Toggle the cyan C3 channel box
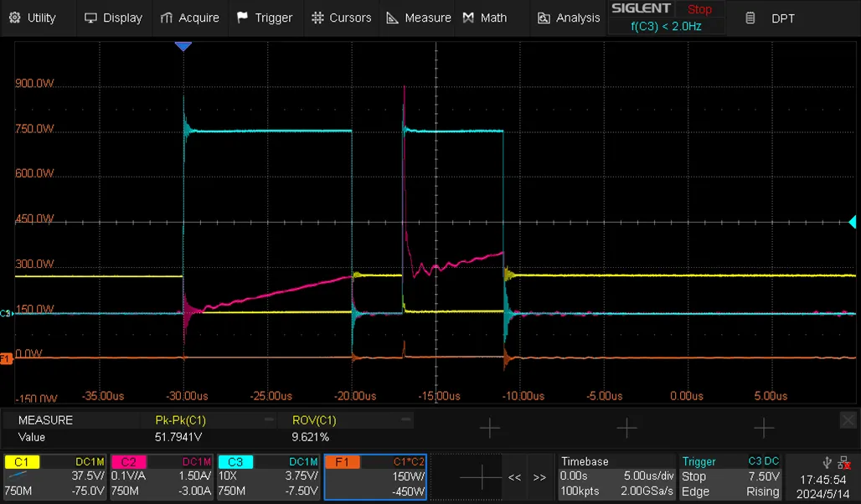The height and width of the screenshot is (504, 861). [x=269, y=476]
